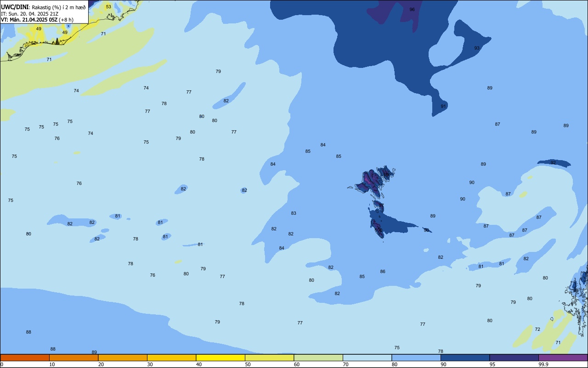
Task: Click the 60–70 pale green legend segment
Action: pos(318,357)
